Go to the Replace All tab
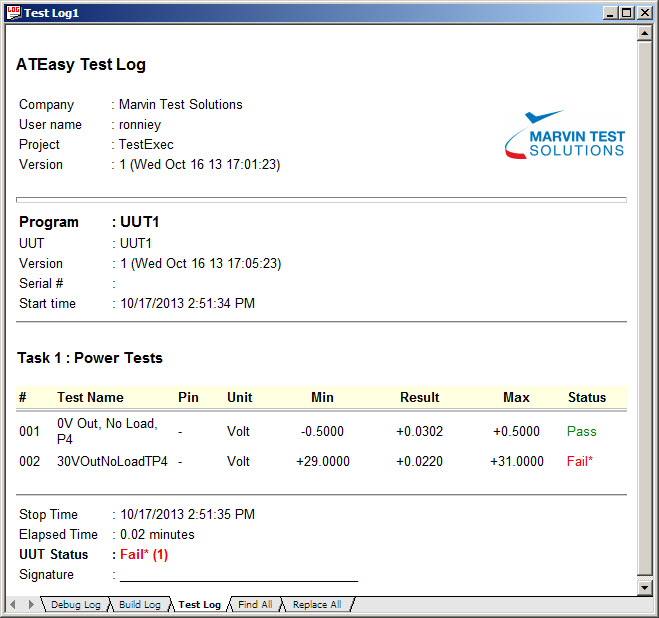 click(316, 605)
